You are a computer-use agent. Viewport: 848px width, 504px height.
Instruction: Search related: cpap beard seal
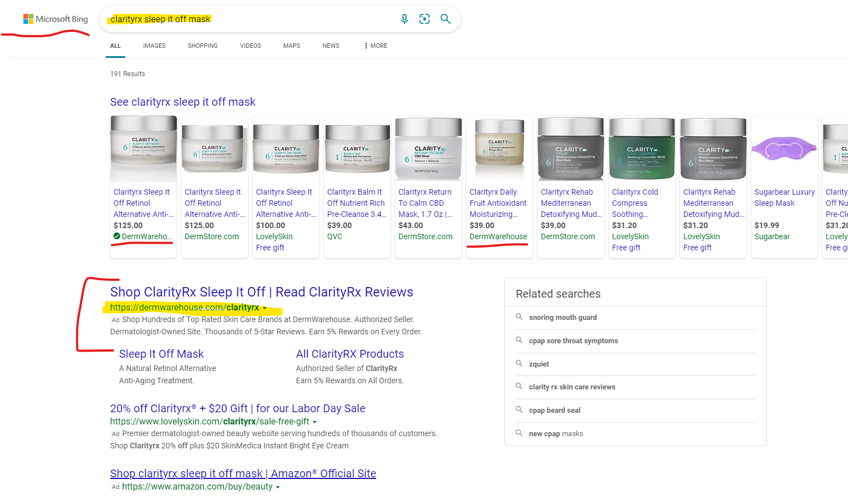(x=555, y=410)
